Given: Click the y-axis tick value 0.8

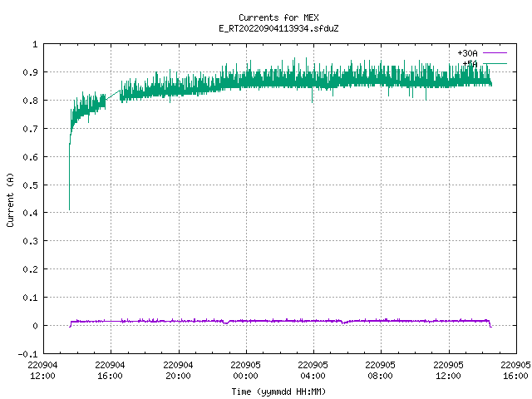Looking at the screenshot, I should point(30,101).
